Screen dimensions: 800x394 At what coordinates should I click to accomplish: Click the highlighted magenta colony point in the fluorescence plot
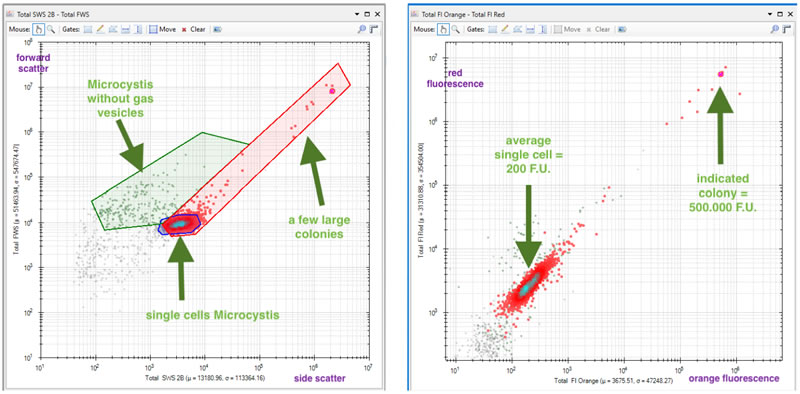point(720,74)
